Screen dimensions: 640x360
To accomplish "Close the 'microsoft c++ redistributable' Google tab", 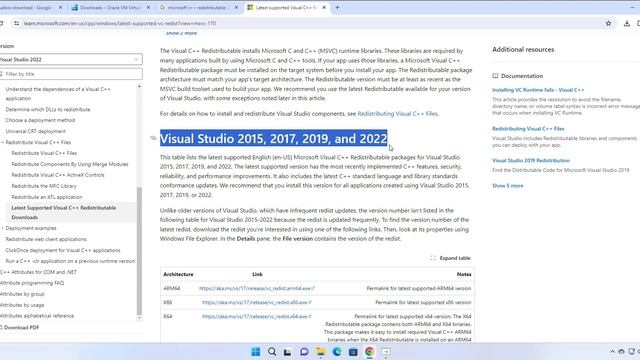I will pyautogui.click(x=236, y=7).
